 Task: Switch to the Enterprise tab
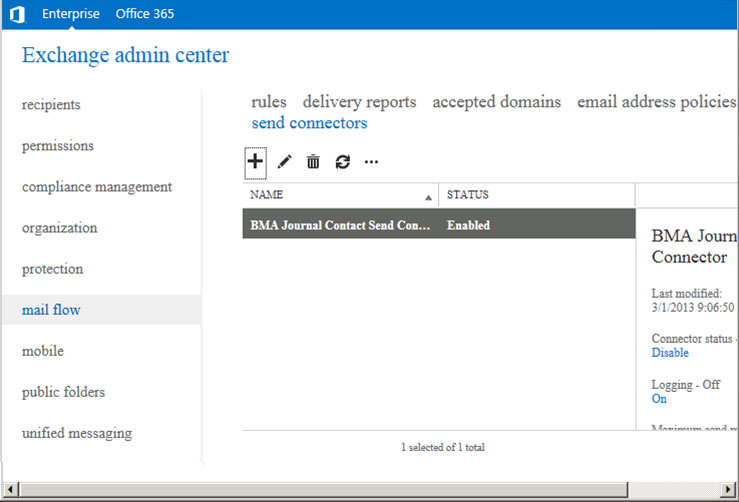coord(71,14)
